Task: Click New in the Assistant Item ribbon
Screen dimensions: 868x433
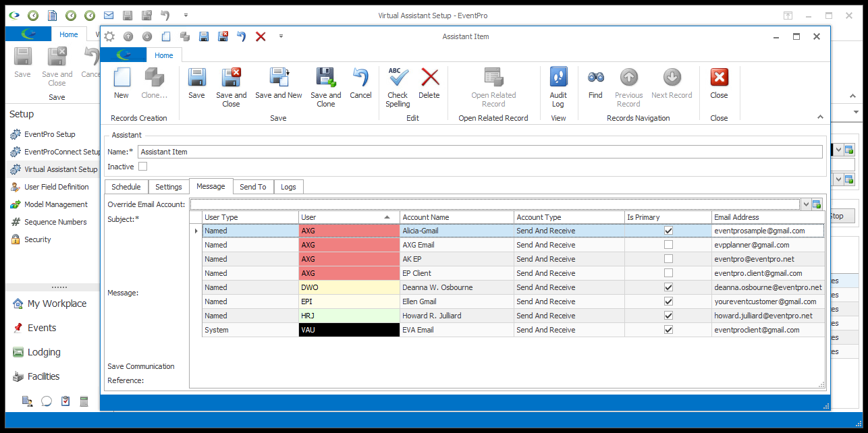Action: (121, 83)
